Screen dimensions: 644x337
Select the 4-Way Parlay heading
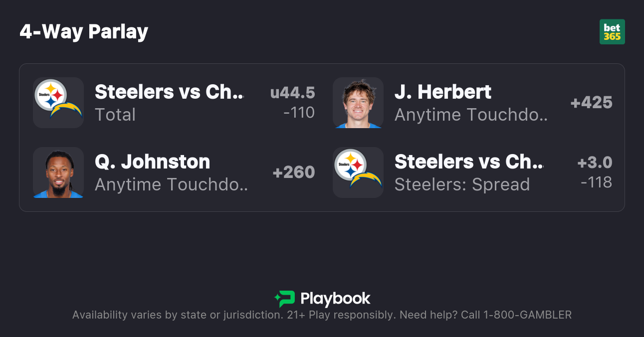point(84,32)
